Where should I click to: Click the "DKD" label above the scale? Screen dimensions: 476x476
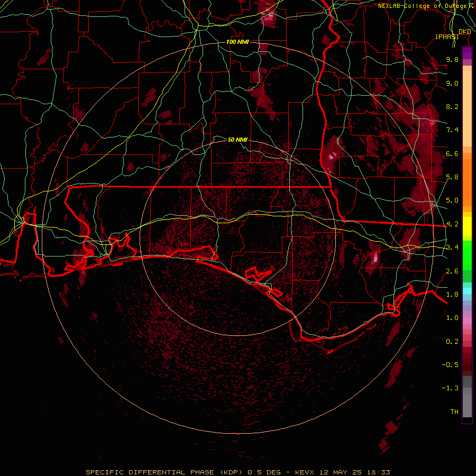pyautogui.click(x=464, y=31)
